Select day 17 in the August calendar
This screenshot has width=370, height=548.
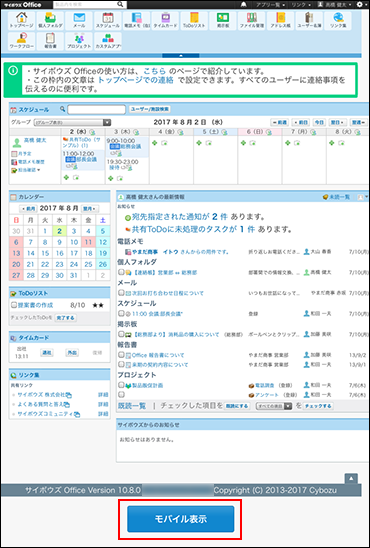[x=74, y=253]
